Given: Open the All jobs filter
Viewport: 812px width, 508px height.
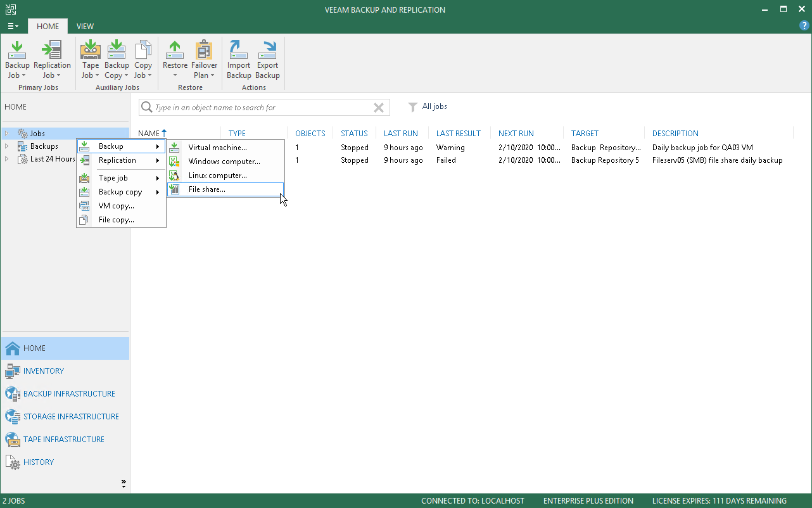Looking at the screenshot, I should coord(428,106).
